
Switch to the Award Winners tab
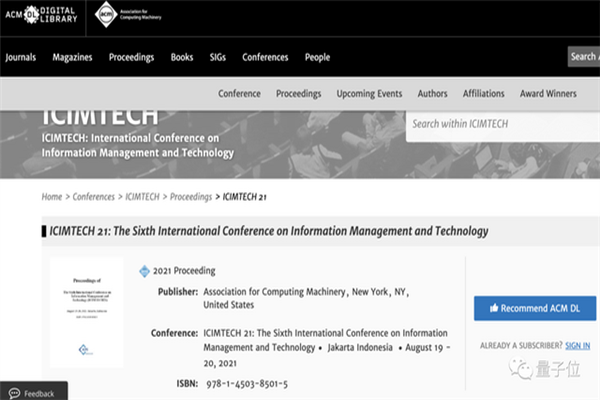[x=548, y=94]
